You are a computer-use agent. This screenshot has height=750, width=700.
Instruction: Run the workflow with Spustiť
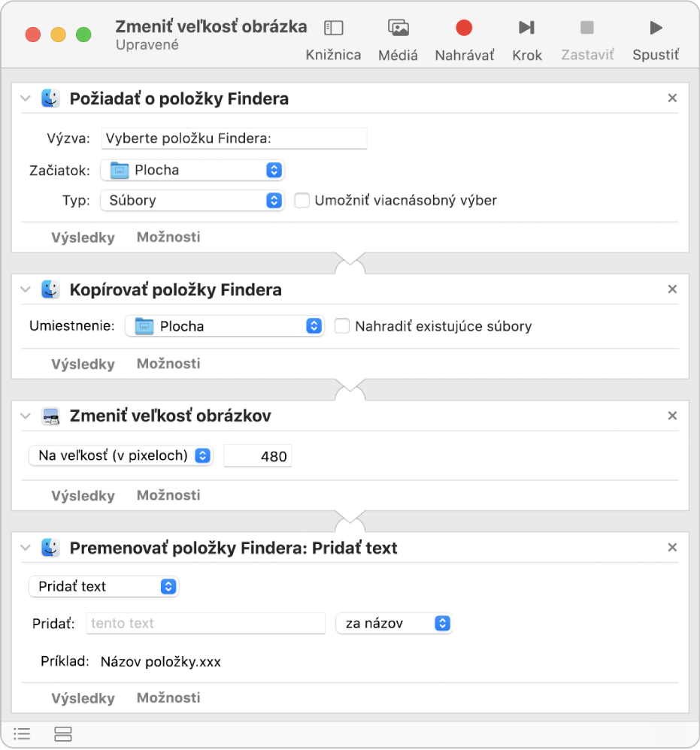[x=656, y=39]
